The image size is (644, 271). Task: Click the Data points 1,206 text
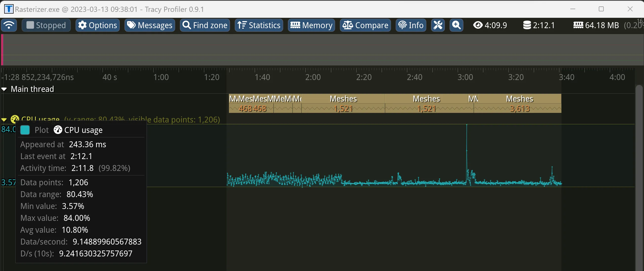click(54, 183)
